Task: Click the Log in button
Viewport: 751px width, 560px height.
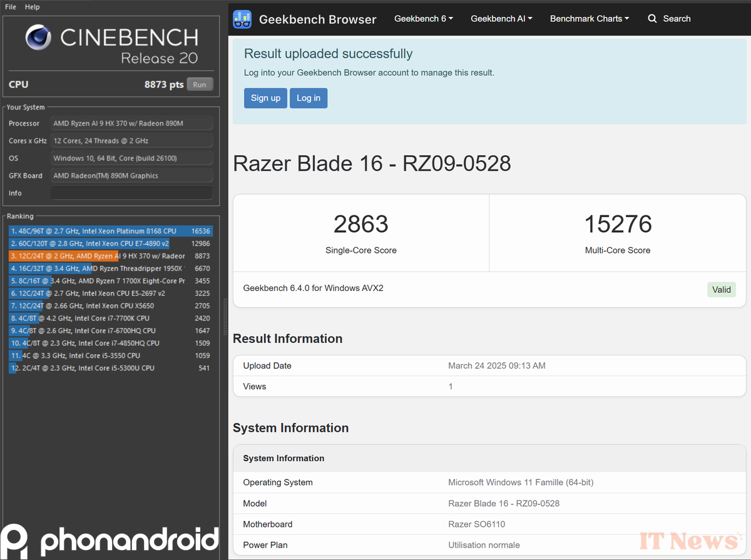Action: (x=309, y=98)
